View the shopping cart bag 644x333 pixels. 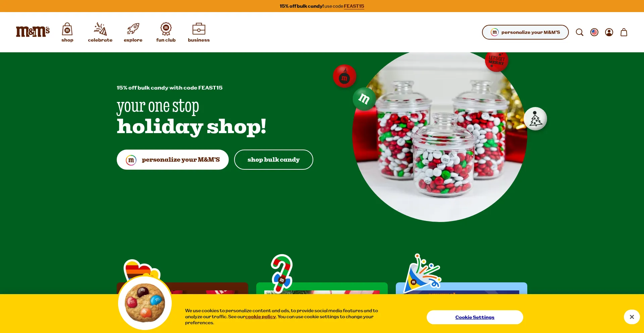pyautogui.click(x=624, y=32)
